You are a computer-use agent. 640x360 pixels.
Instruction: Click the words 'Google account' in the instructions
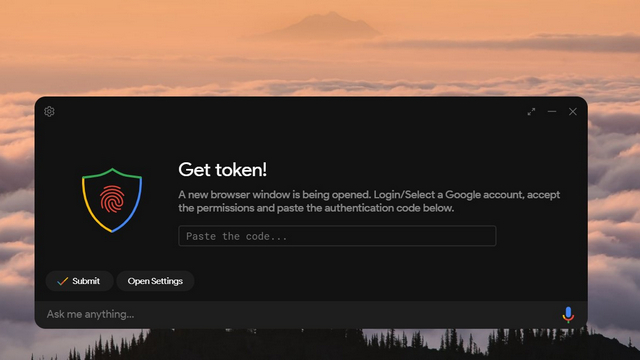[484, 195]
